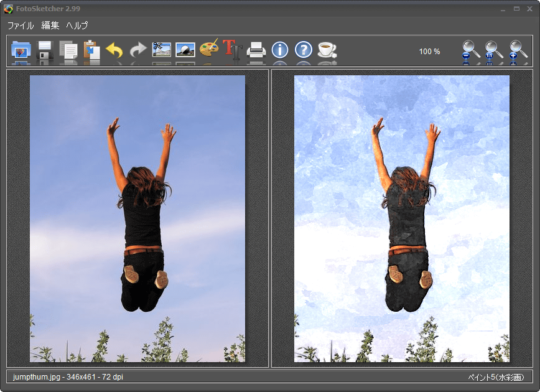Image resolution: width=540 pixels, height=392 pixels.
Task: Print the drawing with the printer icon
Action: [256, 50]
